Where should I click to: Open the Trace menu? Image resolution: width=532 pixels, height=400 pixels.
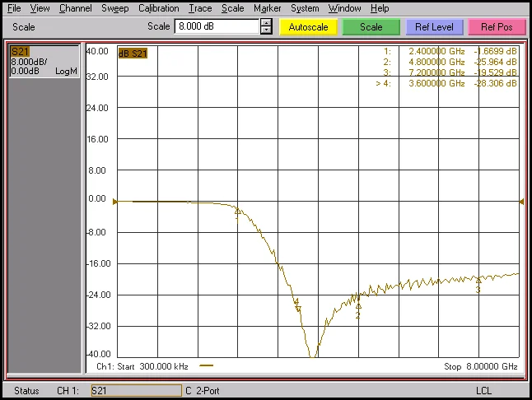click(200, 8)
